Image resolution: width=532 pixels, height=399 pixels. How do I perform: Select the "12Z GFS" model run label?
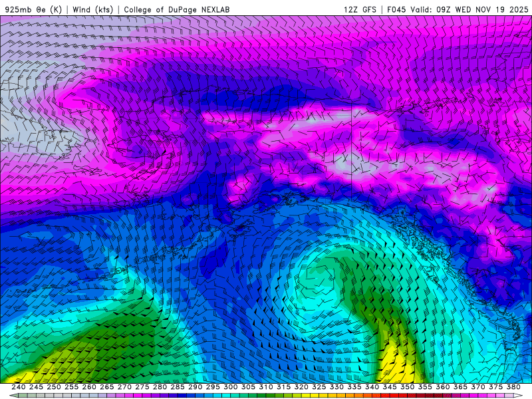[x=360, y=9]
